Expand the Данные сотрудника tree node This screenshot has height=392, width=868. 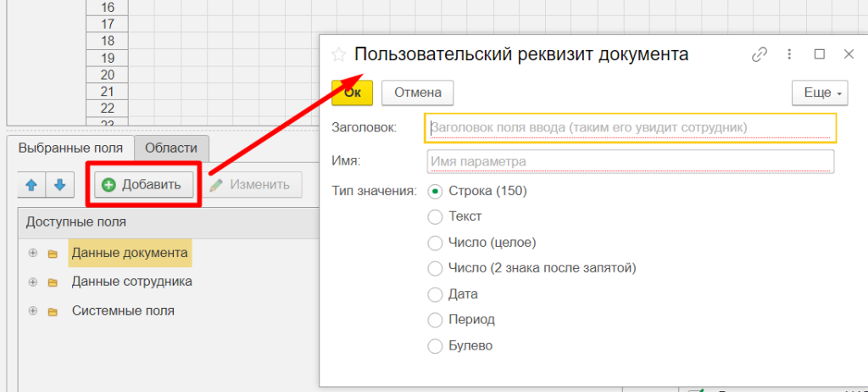[x=33, y=282]
